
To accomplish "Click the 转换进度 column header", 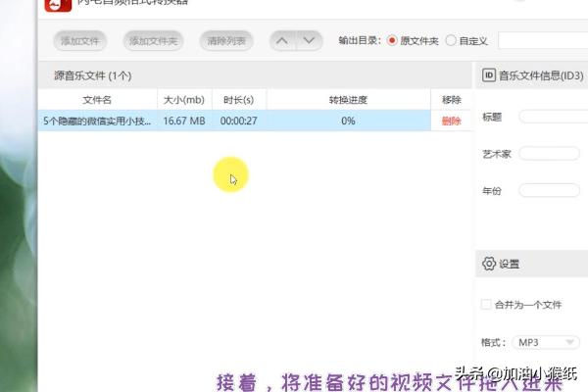I will pos(348,100).
